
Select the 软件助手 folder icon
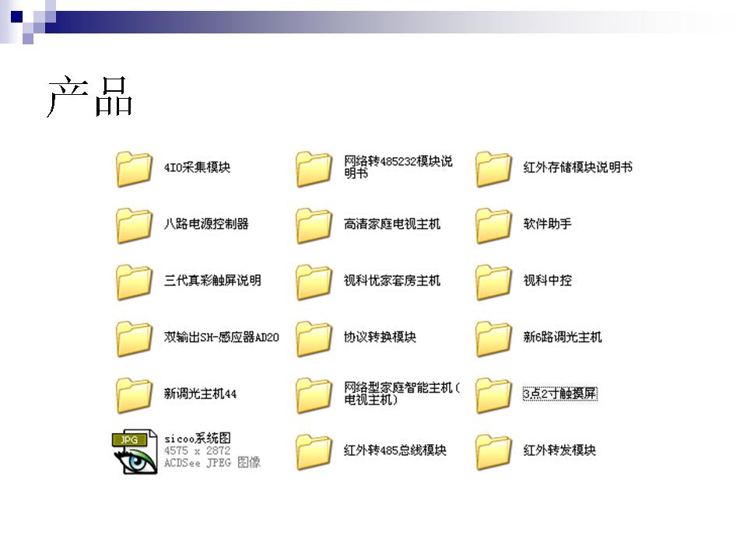point(493,225)
